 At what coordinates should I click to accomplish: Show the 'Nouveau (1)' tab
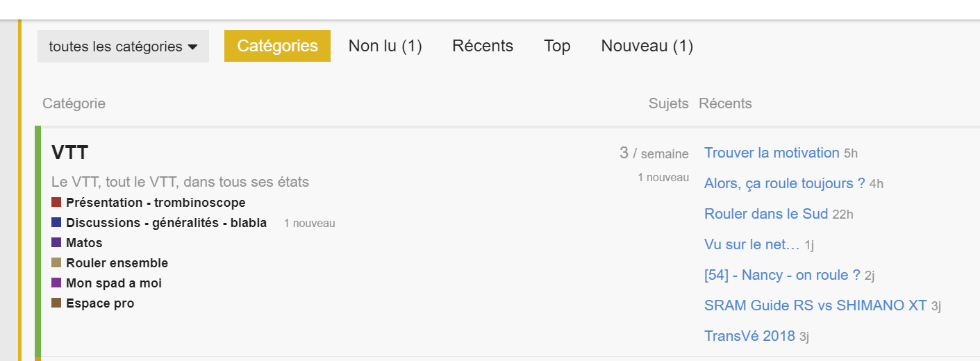click(x=647, y=46)
